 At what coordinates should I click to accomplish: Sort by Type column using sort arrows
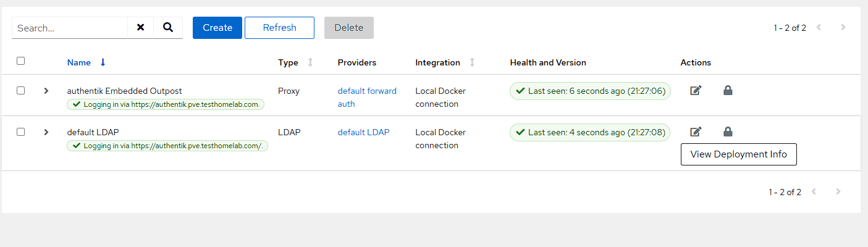coord(310,62)
